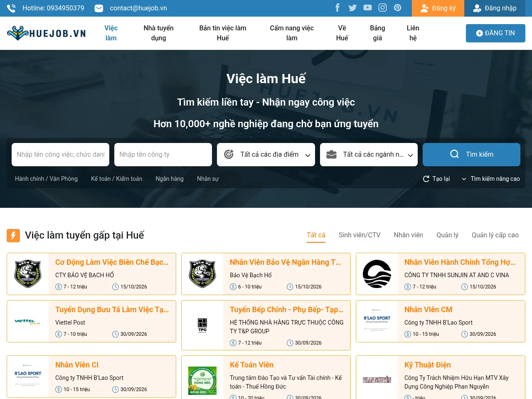Viewport: 532px width, 399px height.
Task: Open the Instagram social icon
Action: (x=382, y=7)
